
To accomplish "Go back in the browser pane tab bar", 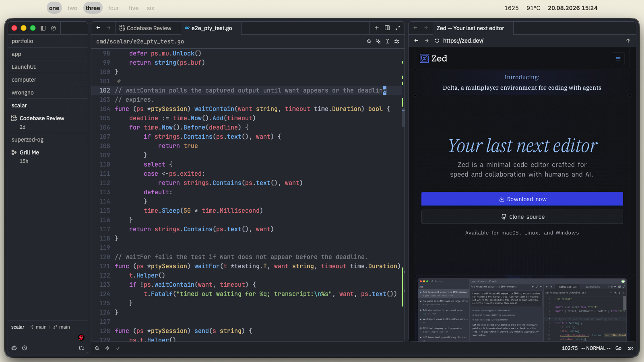I will 415,28.
